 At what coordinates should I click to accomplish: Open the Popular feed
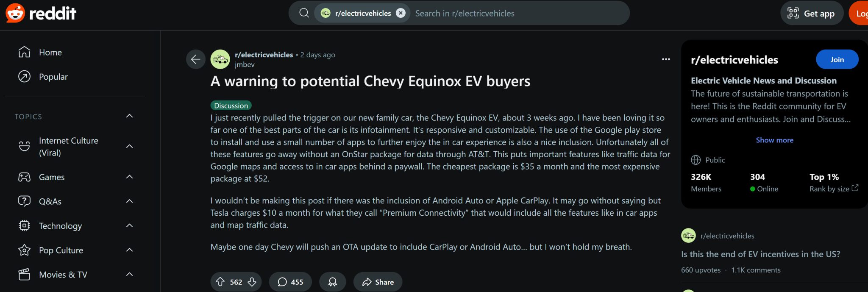point(53,76)
